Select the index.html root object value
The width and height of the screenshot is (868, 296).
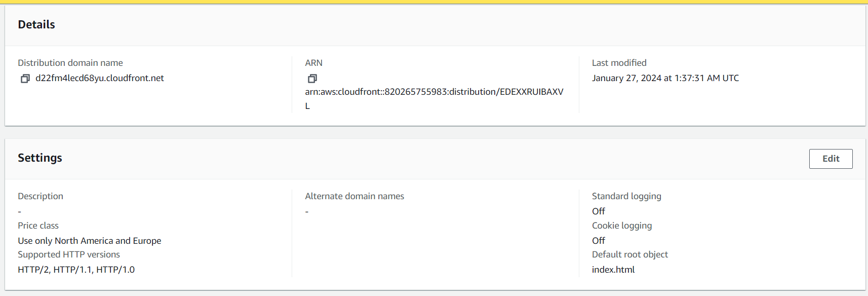(613, 270)
